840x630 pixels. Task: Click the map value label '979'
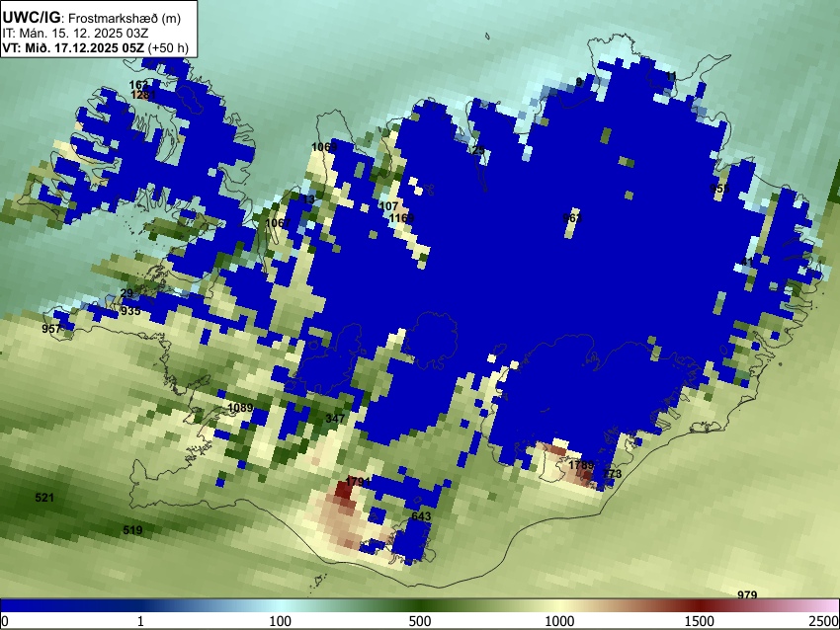tap(747, 594)
